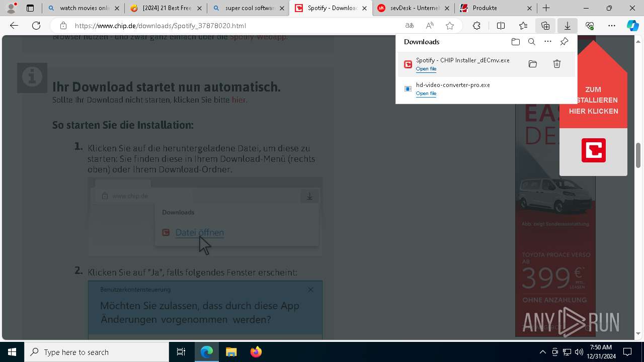Close the Downloads toolbar button

tap(567, 26)
